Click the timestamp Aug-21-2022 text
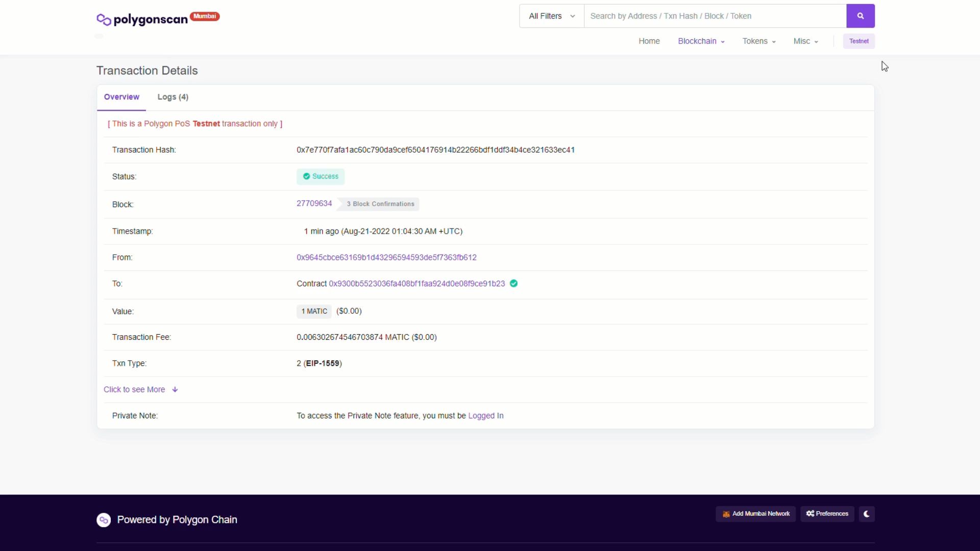Viewport: 980px width, 551px height. tap(383, 232)
